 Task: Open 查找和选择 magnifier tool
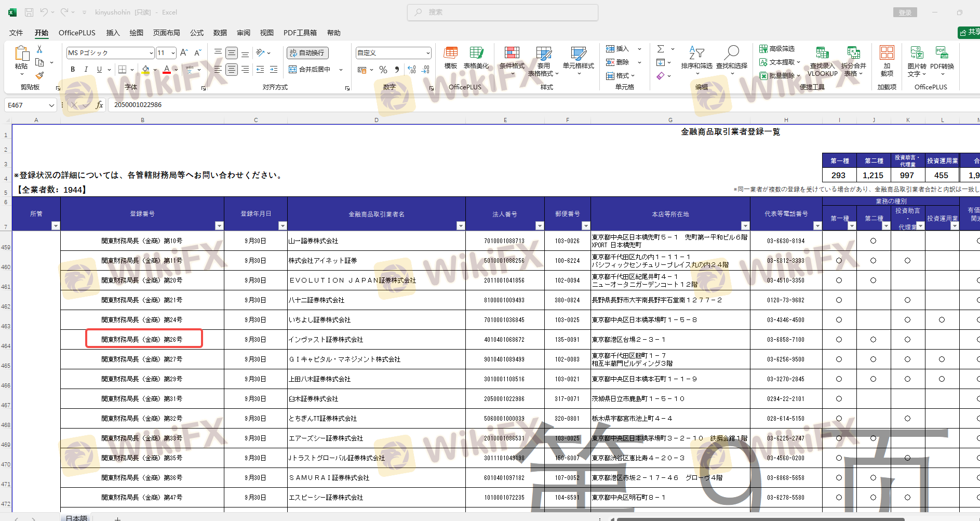click(x=731, y=57)
